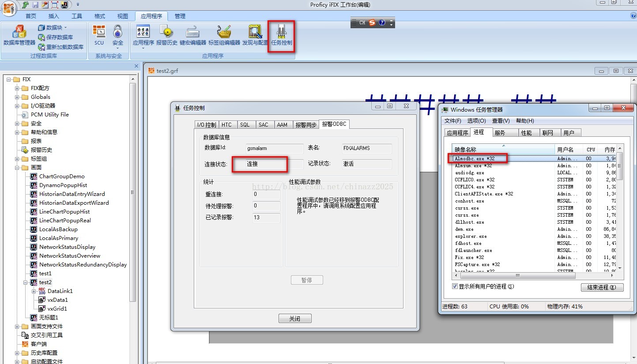Collapse the test2 picture node
Image resolution: width=637 pixels, height=364 pixels.
click(x=26, y=282)
